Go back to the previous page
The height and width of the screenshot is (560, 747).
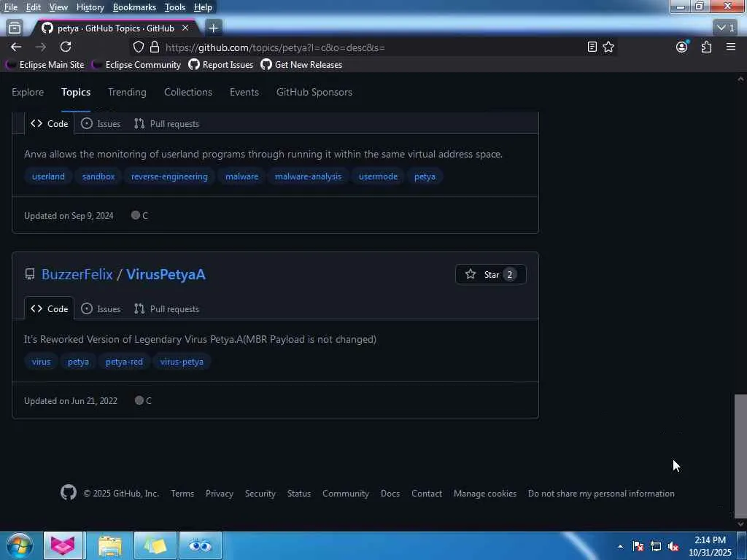point(16,47)
